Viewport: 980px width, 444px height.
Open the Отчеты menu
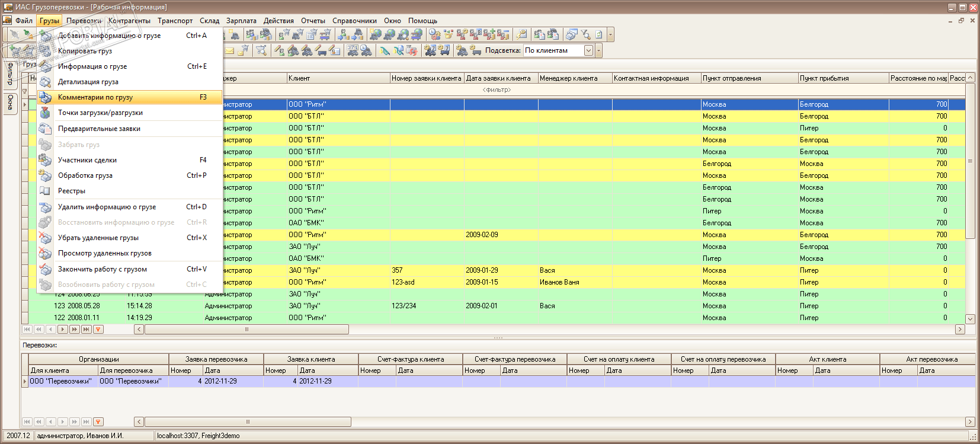point(312,21)
